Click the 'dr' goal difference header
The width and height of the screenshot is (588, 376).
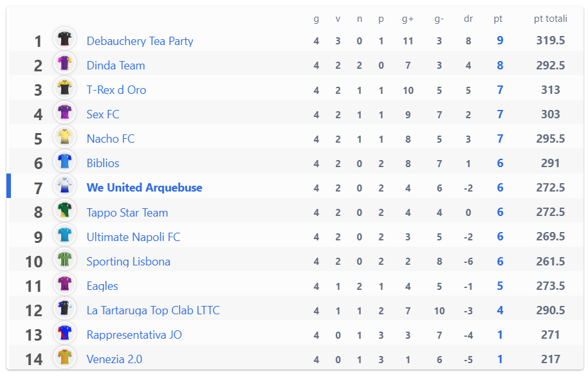point(468,19)
